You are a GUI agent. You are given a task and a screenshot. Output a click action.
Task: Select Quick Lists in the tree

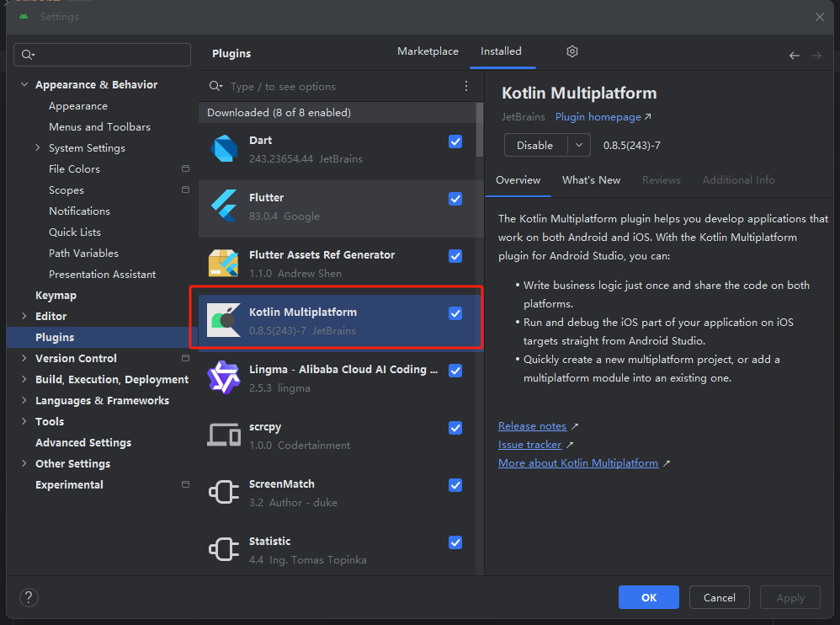pos(74,232)
